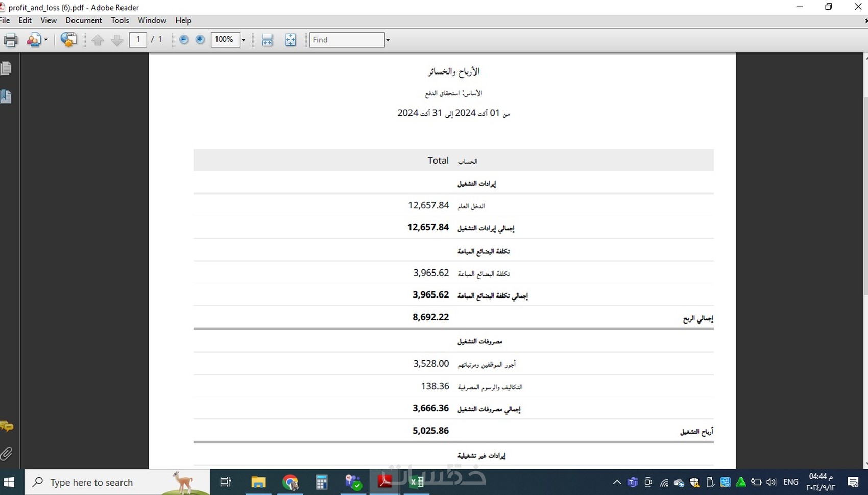
Task: Go to the next page arrow
Action: pos(117,40)
